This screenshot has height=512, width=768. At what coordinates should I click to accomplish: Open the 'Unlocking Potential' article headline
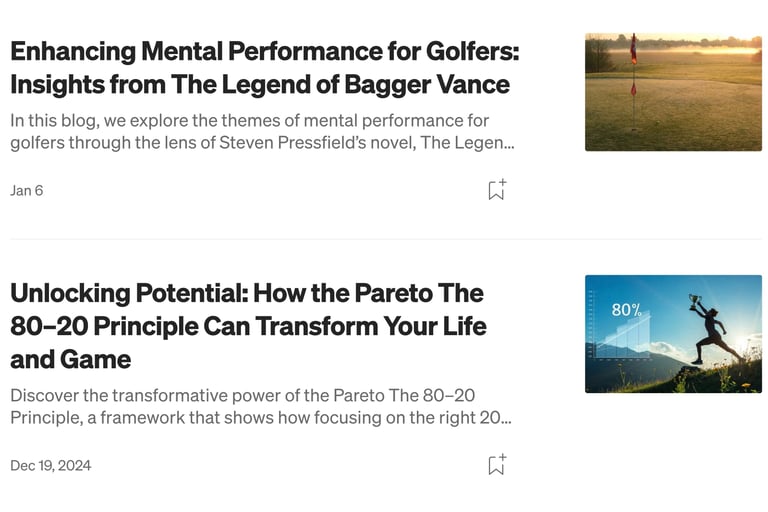coord(247,293)
